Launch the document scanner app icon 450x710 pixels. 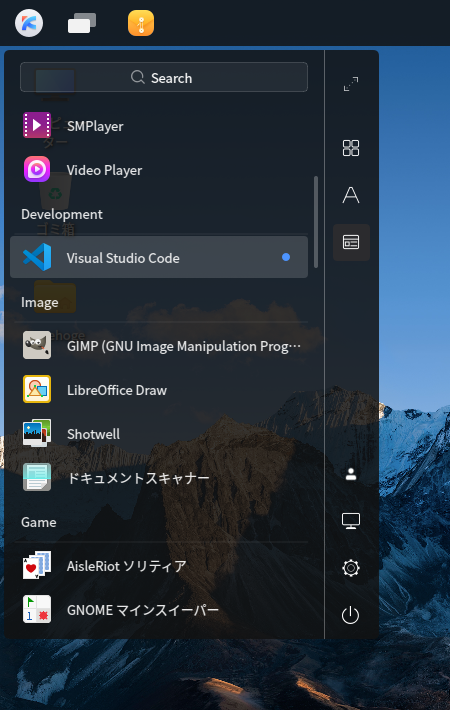37,477
